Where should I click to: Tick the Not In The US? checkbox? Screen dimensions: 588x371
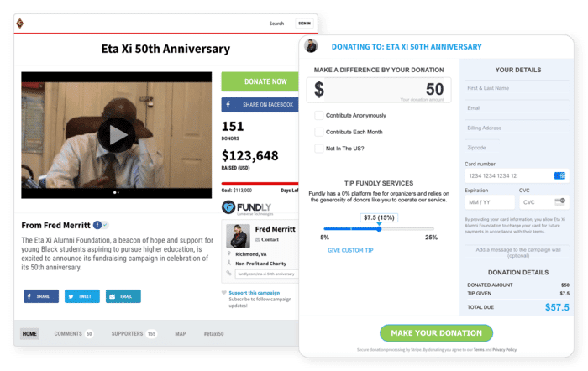[x=318, y=149]
